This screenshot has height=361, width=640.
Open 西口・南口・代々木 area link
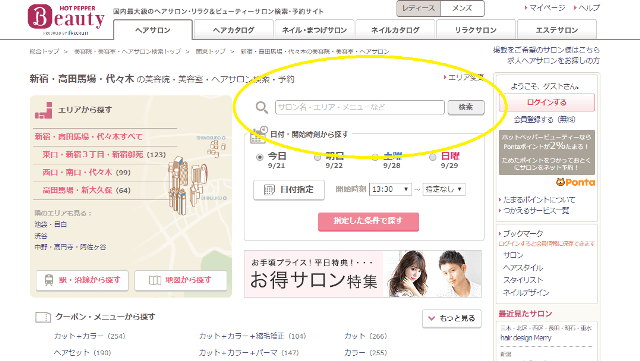point(77,172)
